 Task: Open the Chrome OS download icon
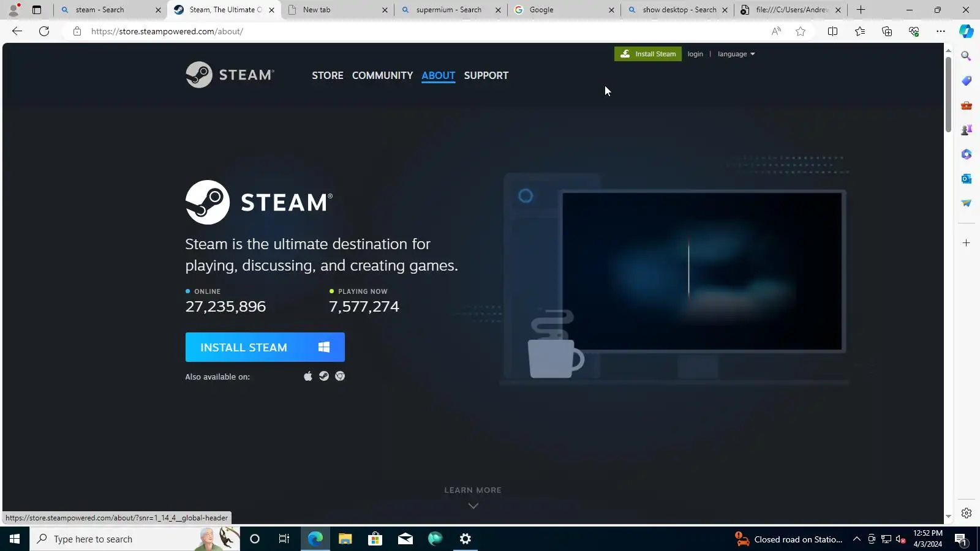tap(340, 376)
